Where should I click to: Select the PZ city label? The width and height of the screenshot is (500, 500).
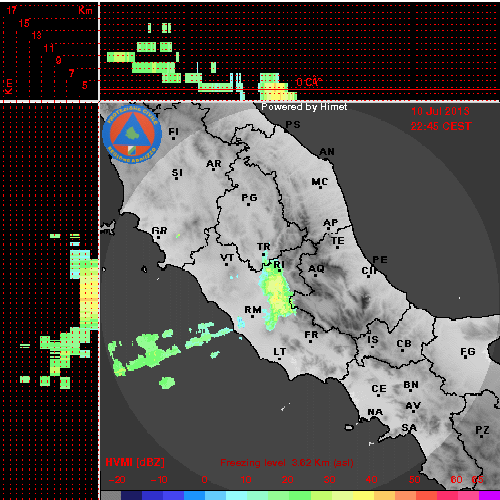coord(482,430)
